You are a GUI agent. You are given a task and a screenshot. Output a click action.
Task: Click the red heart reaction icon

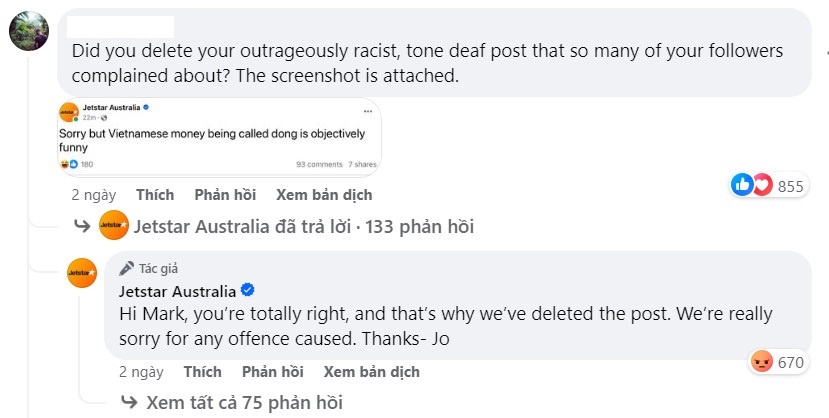point(761,185)
